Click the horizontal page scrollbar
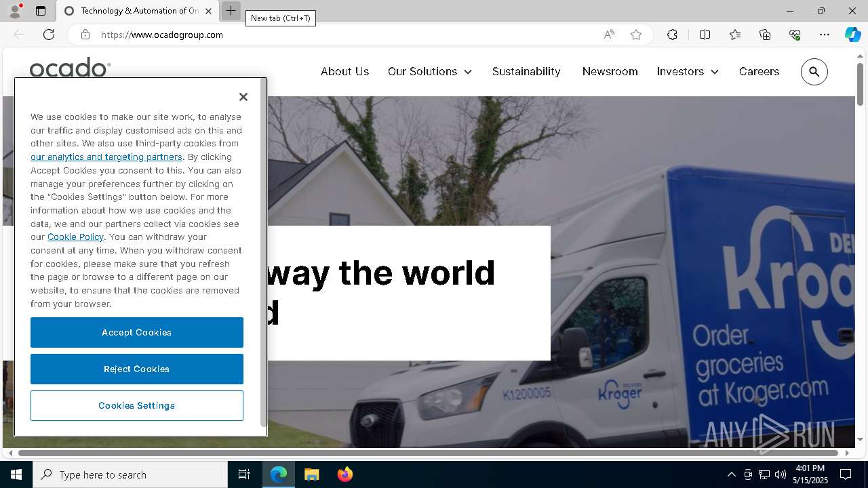Viewport: 868px width, 488px height. pyautogui.click(x=429, y=453)
